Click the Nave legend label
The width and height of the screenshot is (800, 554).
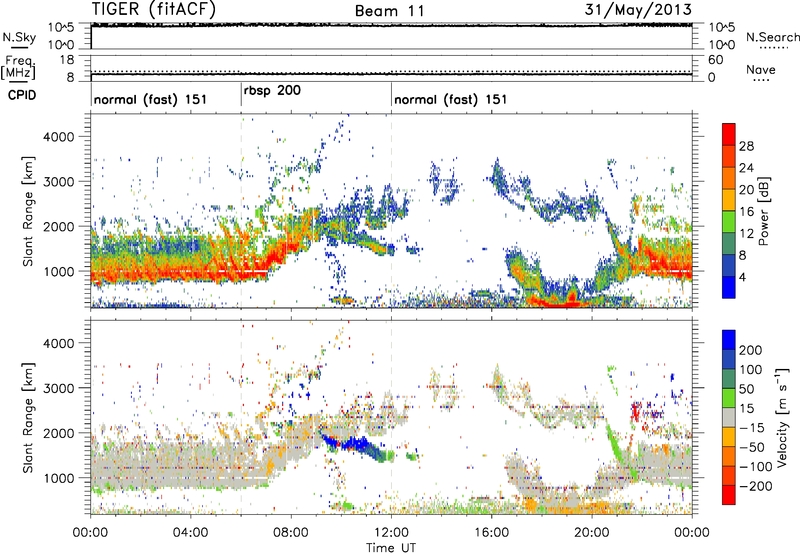point(761,69)
